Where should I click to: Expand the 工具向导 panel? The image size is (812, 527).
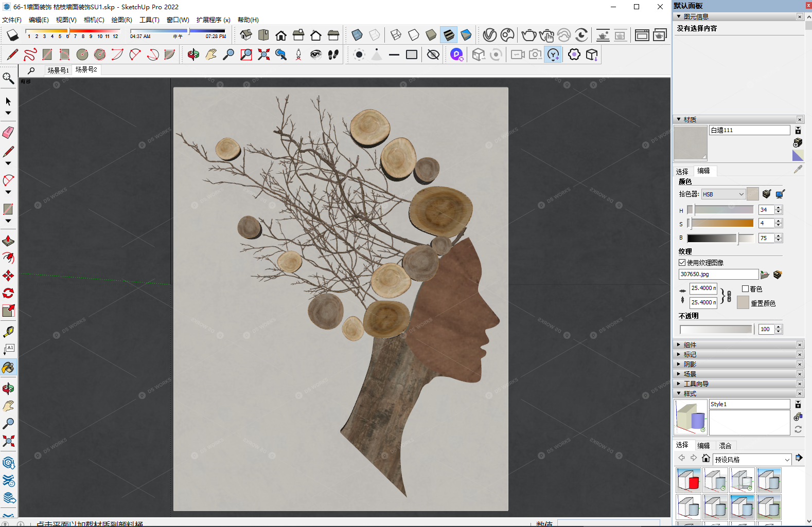679,384
